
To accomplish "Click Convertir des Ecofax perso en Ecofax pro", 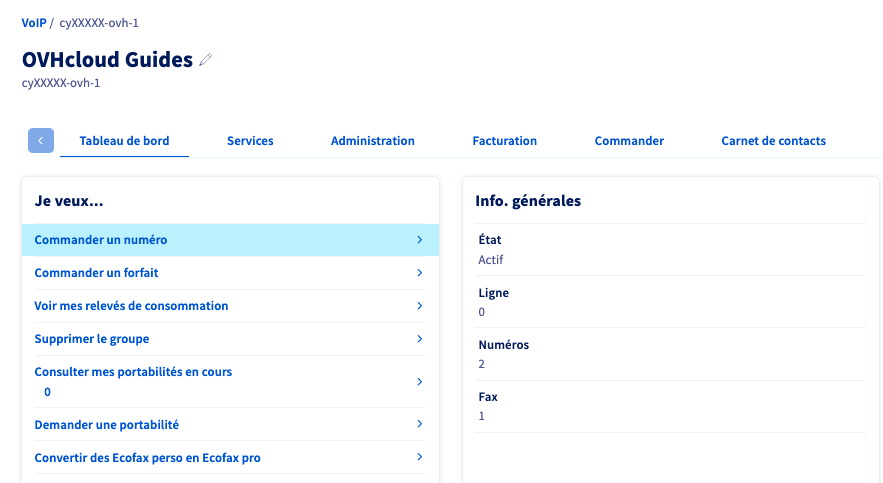I will [148, 458].
